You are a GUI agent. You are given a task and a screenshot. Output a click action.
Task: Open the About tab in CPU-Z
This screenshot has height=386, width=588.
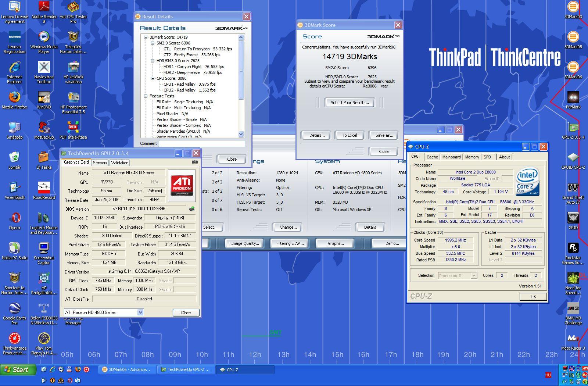pyautogui.click(x=504, y=157)
